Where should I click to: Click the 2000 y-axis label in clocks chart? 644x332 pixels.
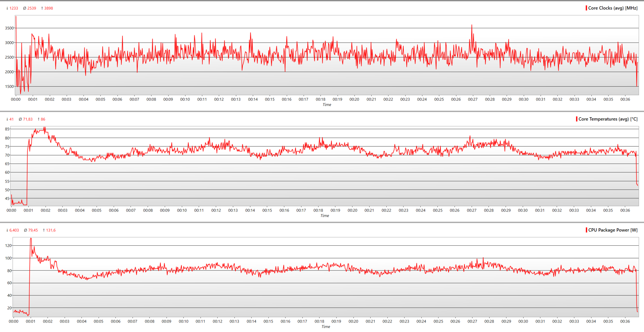9,72
